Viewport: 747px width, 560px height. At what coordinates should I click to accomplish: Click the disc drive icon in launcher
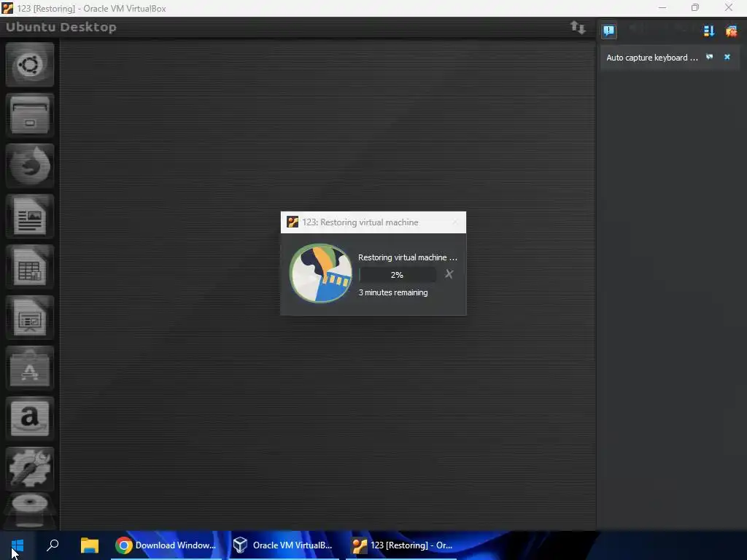coord(29,510)
